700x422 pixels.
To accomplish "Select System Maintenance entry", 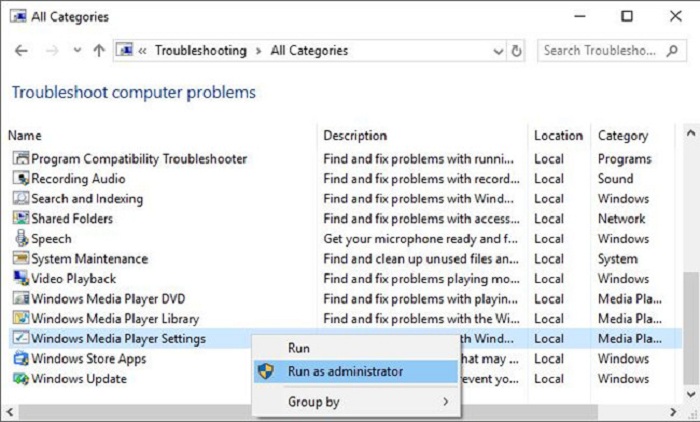I will tap(89, 259).
